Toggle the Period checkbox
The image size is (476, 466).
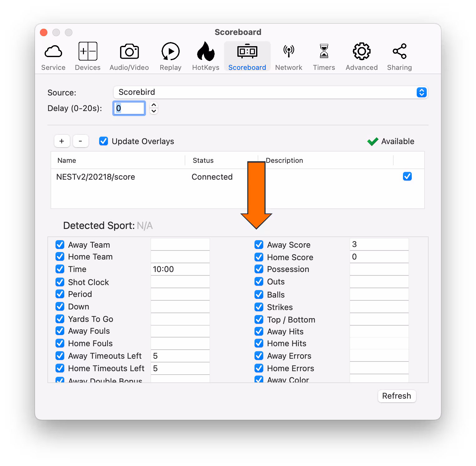coord(60,294)
